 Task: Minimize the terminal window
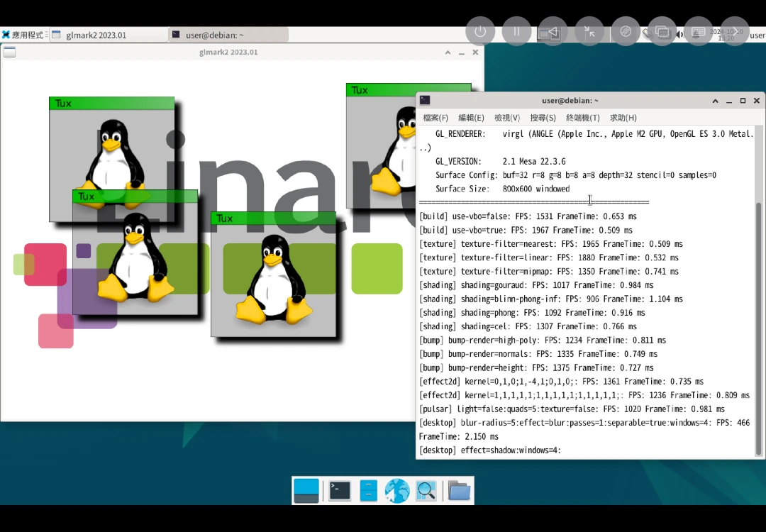coord(729,101)
